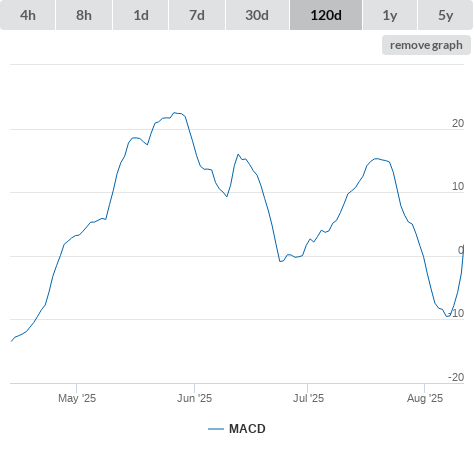Image resolution: width=474 pixels, height=455 pixels.
Task: Click the -20 value y-axis label
Action: point(456,377)
